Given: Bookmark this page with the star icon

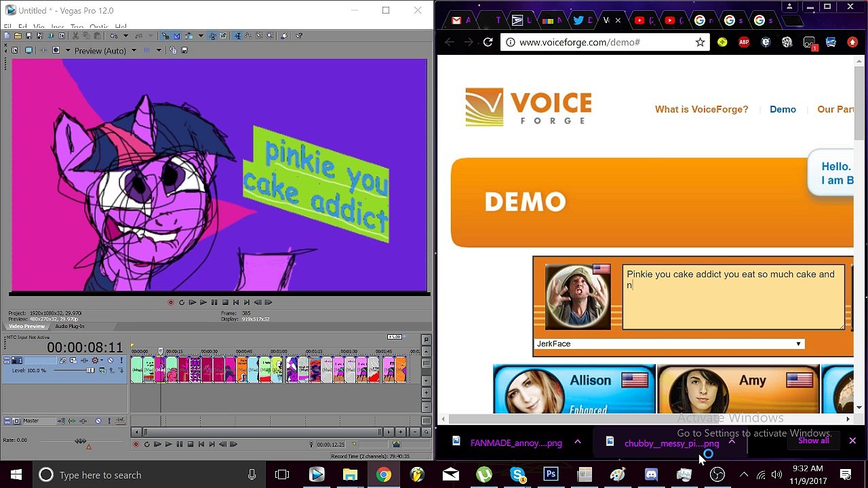Looking at the screenshot, I should coord(700,42).
